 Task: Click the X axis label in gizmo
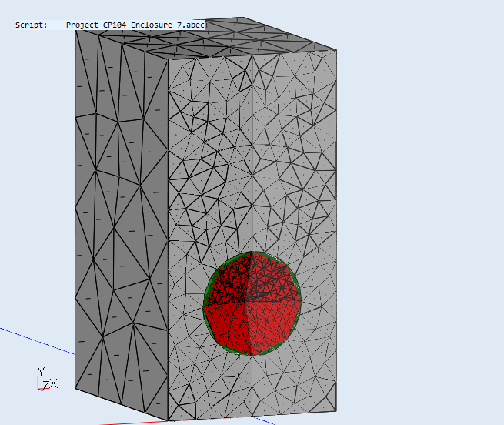[54, 383]
